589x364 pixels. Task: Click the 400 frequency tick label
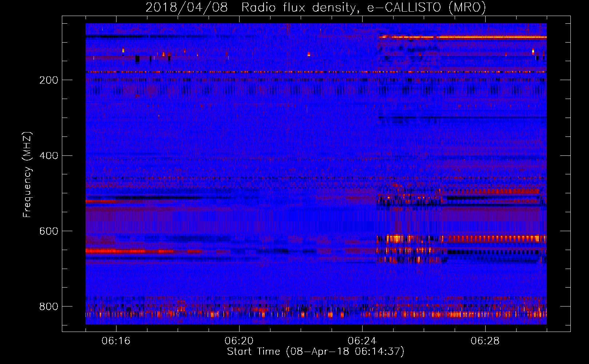pos(49,156)
